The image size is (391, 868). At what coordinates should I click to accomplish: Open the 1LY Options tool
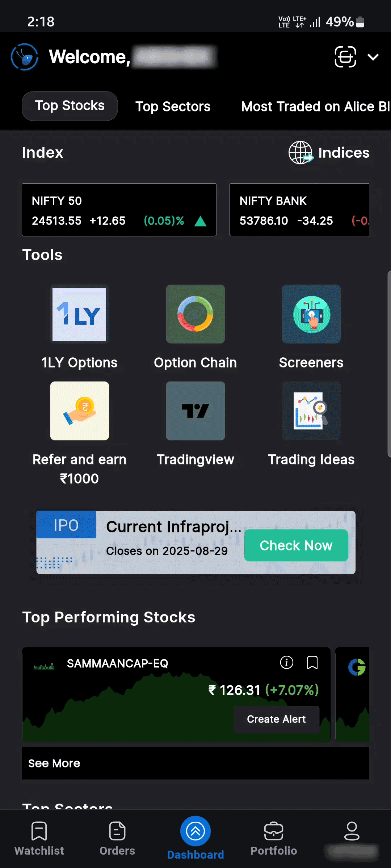(x=79, y=314)
